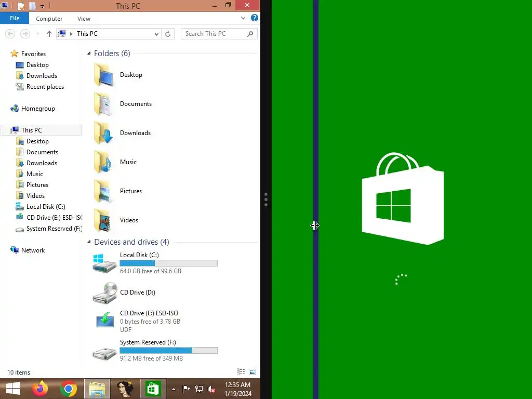This screenshot has width=532, height=399.
Task: Click the Search This PC field
Action: [x=219, y=34]
